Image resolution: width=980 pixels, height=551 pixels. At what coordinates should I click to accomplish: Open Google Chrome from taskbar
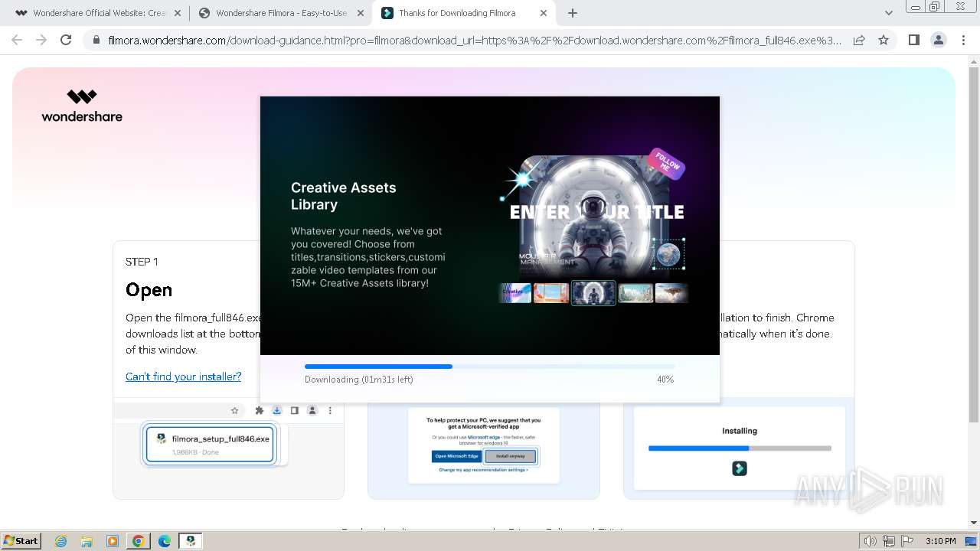(139, 541)
